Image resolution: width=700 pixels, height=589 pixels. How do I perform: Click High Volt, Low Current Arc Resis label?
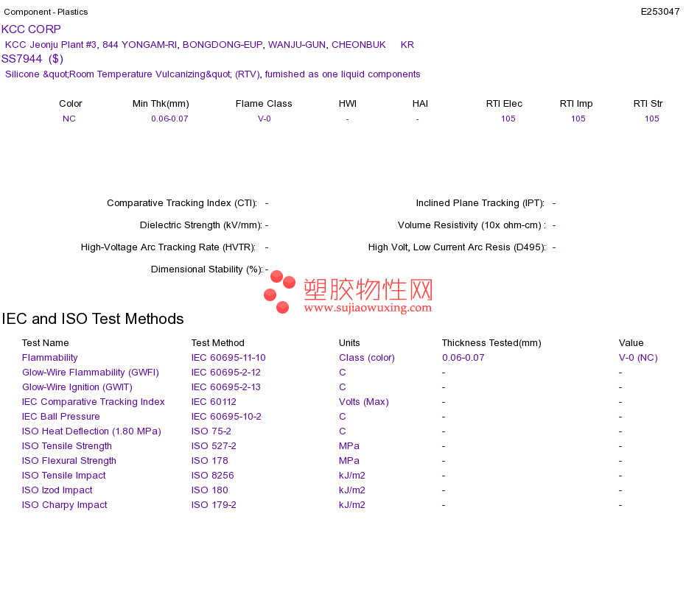coord(457,247)
